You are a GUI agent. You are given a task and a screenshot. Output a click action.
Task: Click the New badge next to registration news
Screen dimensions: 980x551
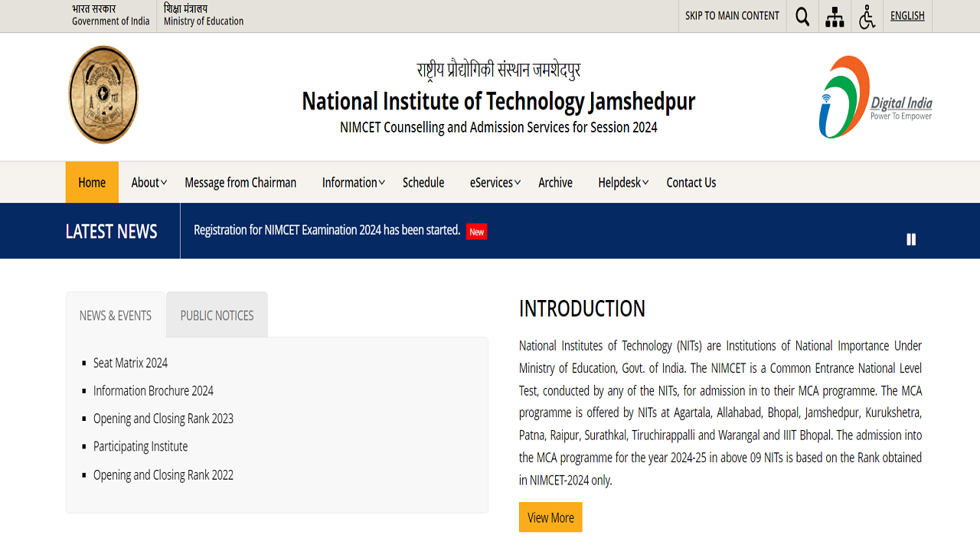point(476,231)
